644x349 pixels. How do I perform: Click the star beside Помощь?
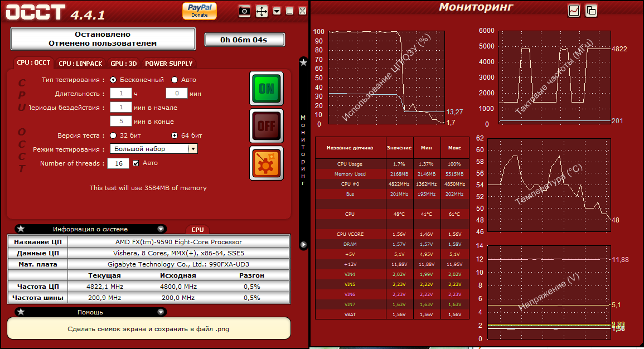[21, 312]
